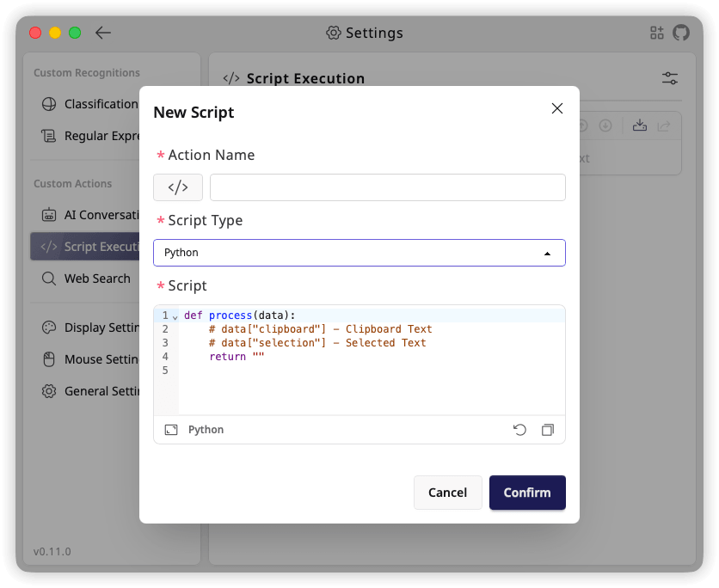
Task: Close the New Script dialog
Action: (x=557, y=108)
